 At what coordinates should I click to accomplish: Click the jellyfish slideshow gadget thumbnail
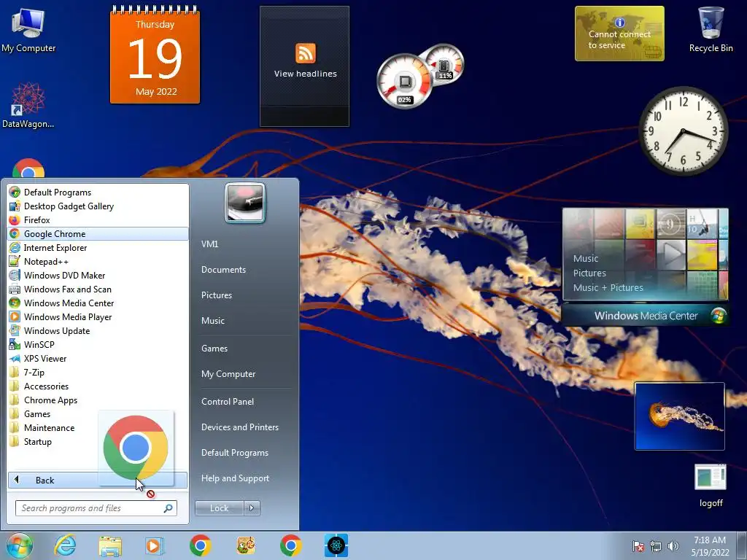(x=680, y=416)
